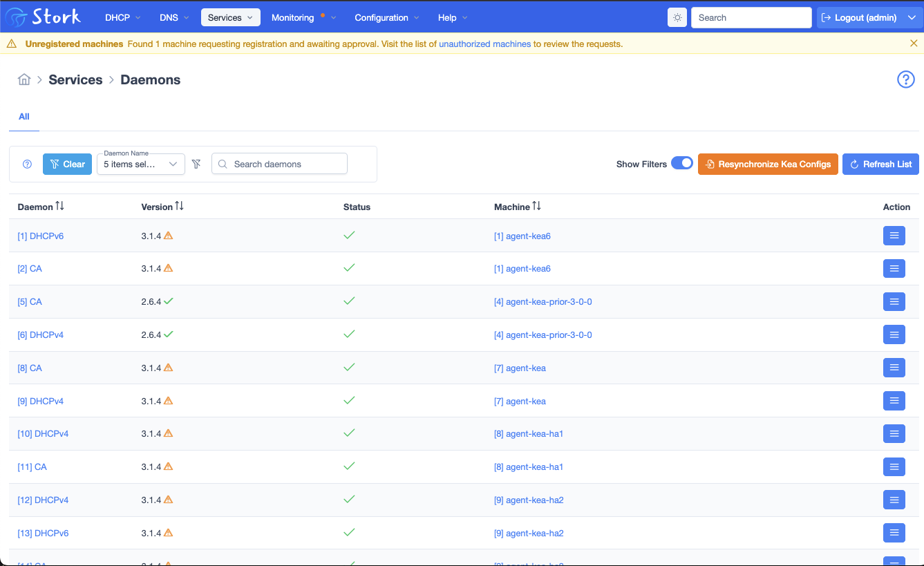Dismiss the unregistered machines warning banner
The image size is (924, 566).
pos(915,42)
